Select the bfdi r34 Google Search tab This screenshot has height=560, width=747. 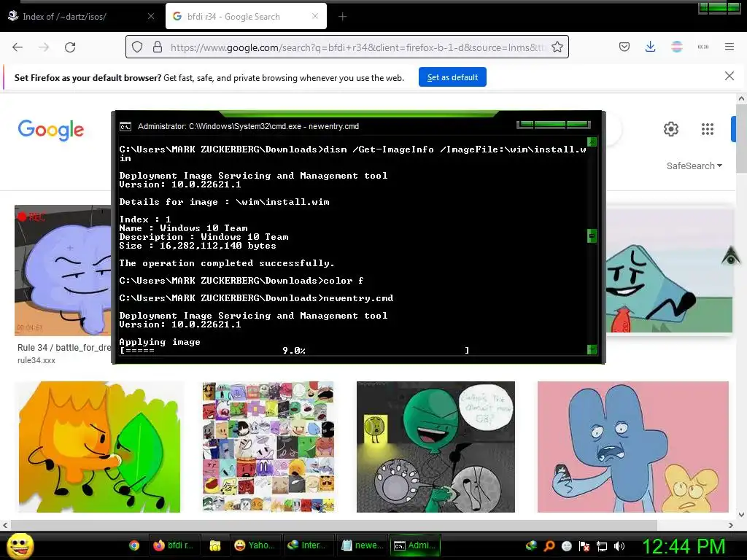tap(247, 16)
